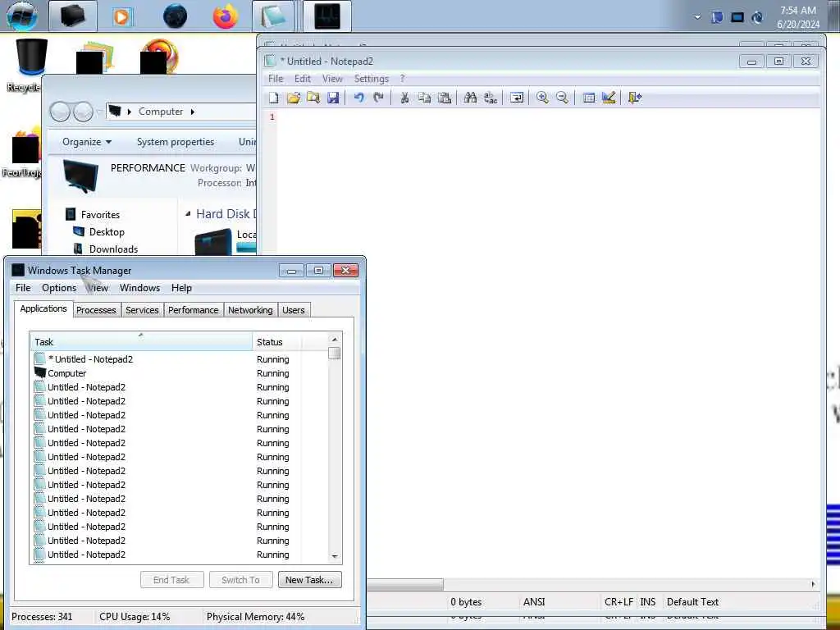Select the Applications tab
Image resolution: width=840 pixels, height=630 pixels.
tap(43, 308)
